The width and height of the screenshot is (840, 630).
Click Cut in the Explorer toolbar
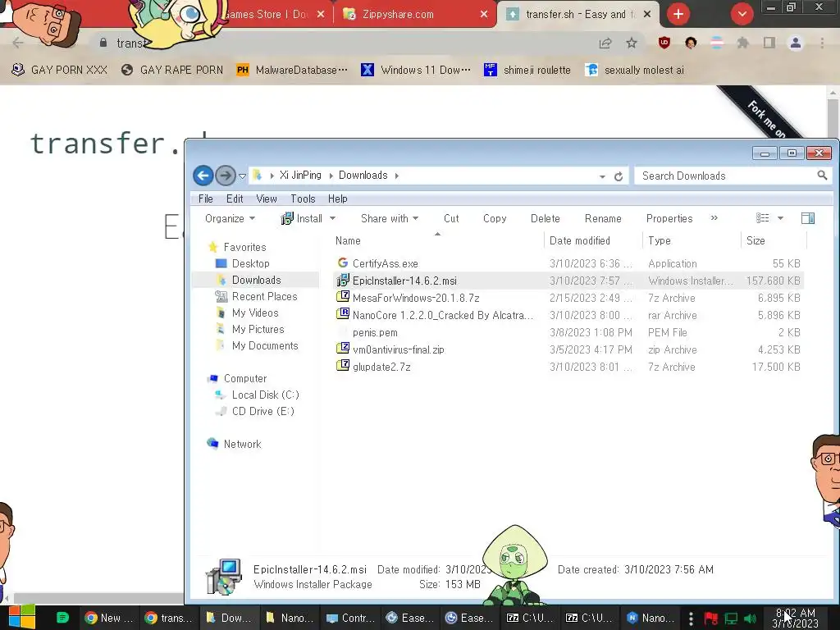pyautogui.click(x=451, y=218)
